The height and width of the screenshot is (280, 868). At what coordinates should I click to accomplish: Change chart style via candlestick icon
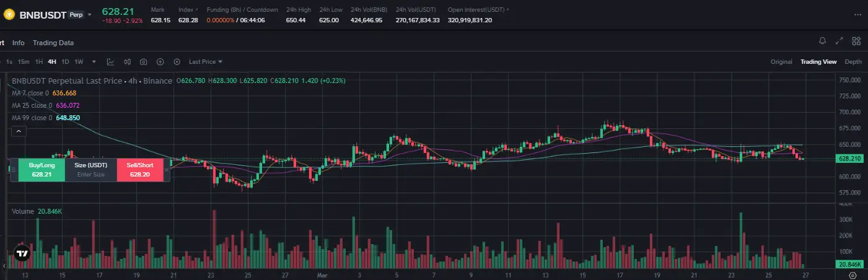127,62
